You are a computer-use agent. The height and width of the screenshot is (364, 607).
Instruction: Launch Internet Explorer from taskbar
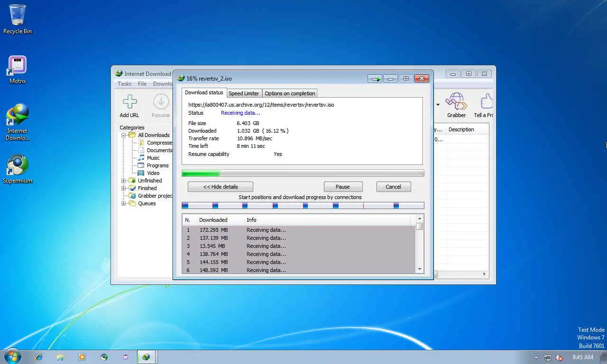(x=39, y=357)
